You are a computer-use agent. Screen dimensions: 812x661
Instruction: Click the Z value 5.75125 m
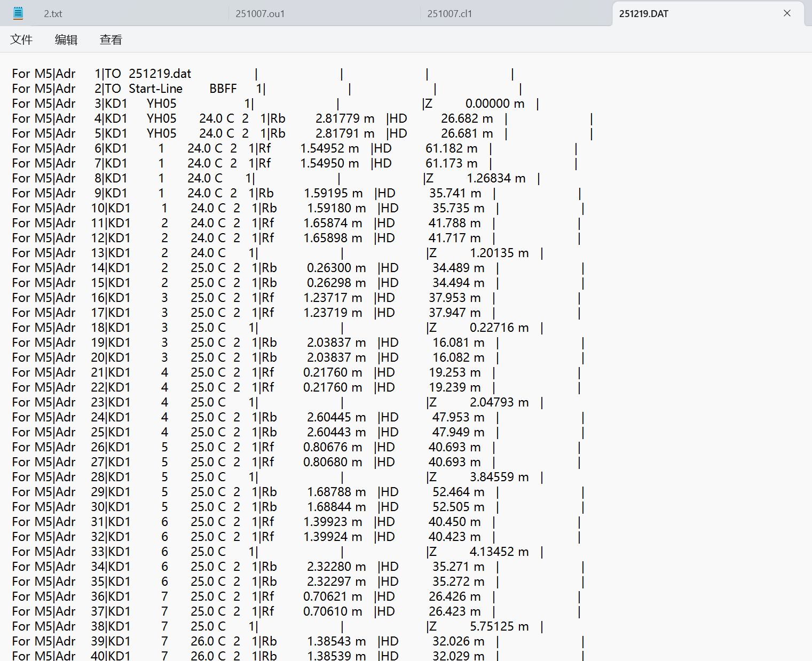click(500, 626)
